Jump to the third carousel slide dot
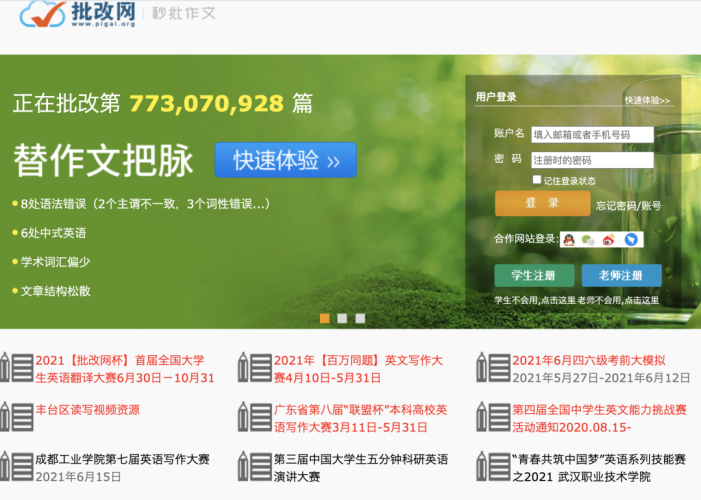701x500 pixels. 360,318
